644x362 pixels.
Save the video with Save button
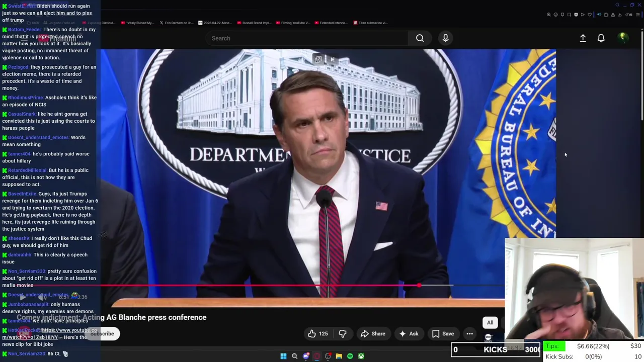[443, 333]
